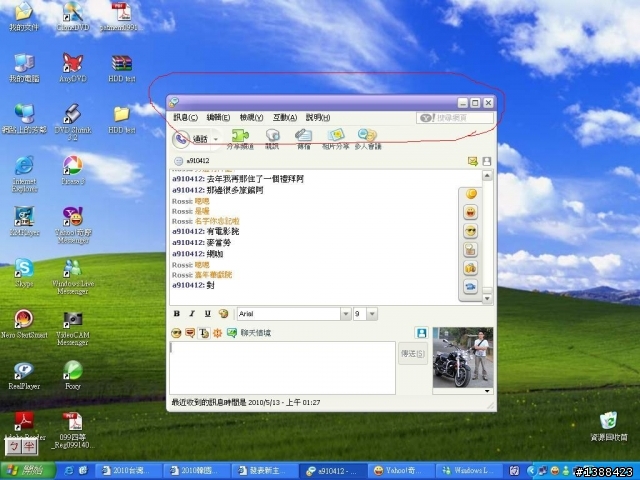Open the 說明(H) menu
640x480 pixels.
click(318, 118)
